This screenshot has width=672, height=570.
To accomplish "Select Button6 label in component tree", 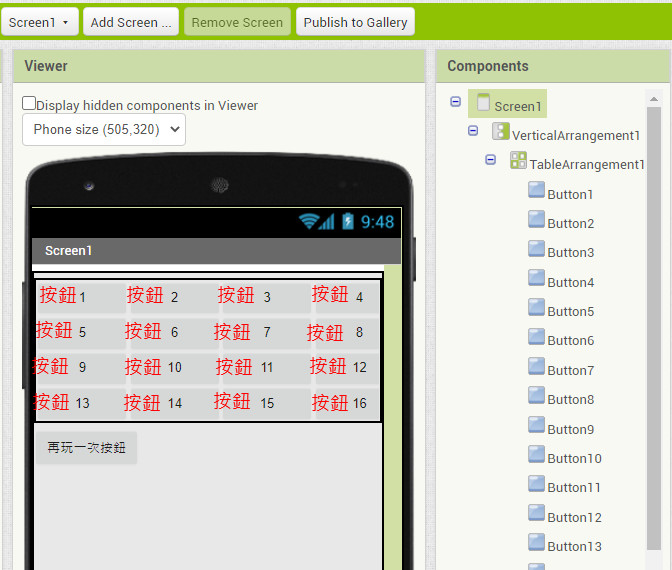I will 571,341.
